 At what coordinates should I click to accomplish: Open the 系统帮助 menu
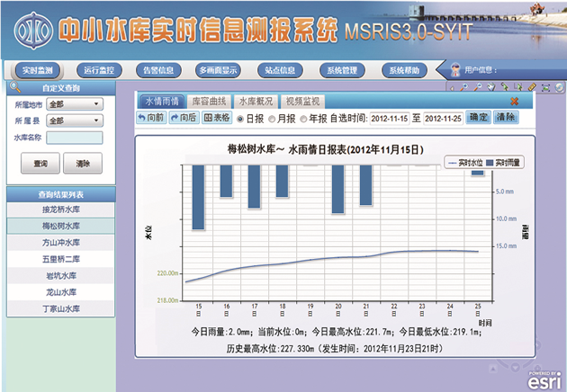coord(404,70)
